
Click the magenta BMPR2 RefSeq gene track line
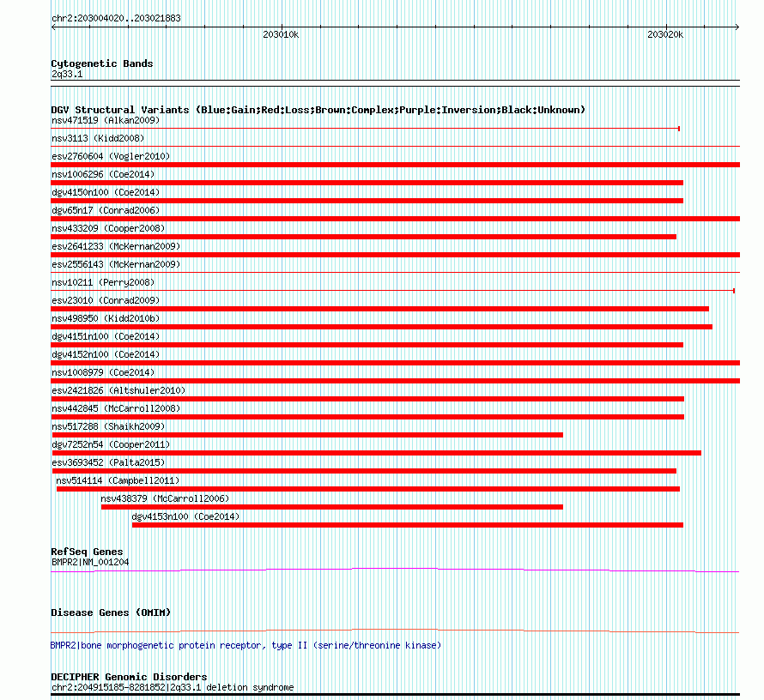point(395,570)
